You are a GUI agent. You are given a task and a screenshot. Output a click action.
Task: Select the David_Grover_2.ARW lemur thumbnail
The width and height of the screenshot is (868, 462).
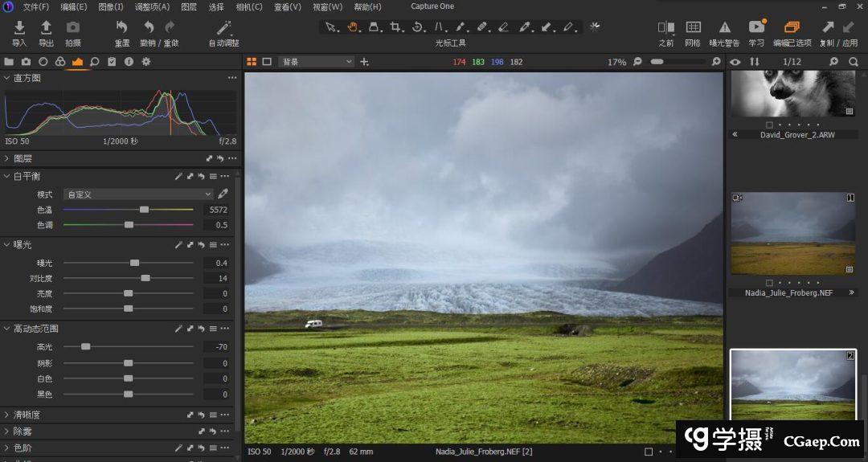(792, 94)
